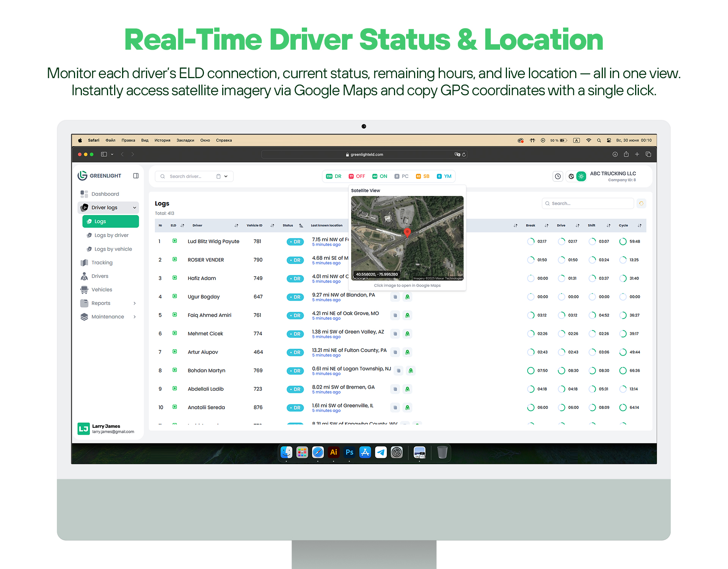Click DR status badge for Ugur Bogday
Screen dimensions: 728x569
pos(295,297)
